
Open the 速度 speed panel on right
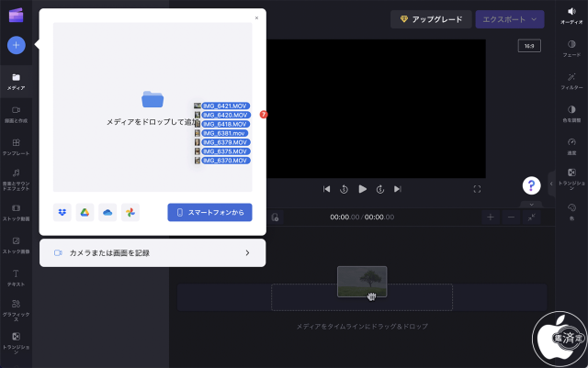point(571,147)
